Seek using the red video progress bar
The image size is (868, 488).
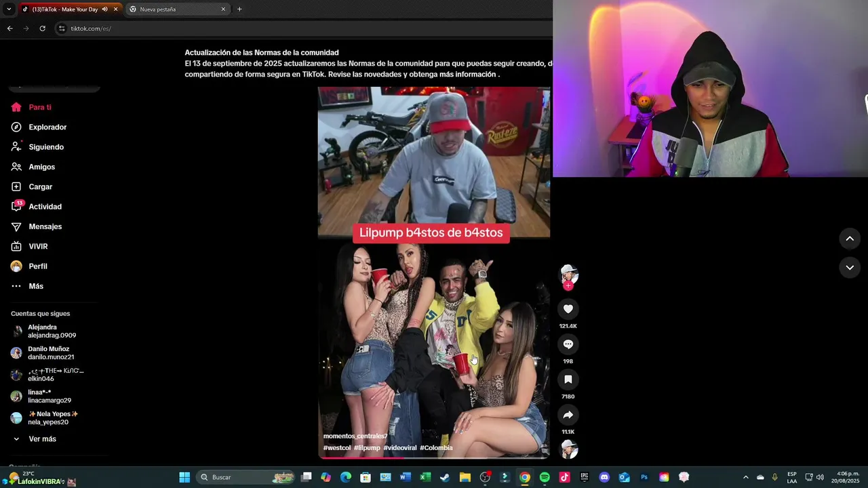point(434,457)
